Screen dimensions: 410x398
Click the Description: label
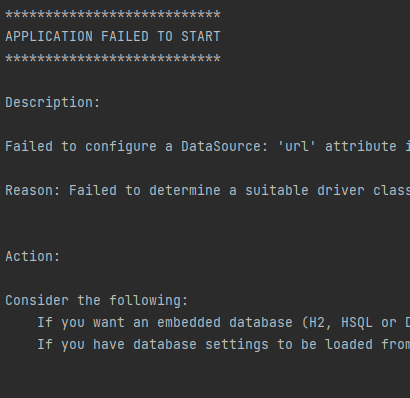(x=53, y=103)
